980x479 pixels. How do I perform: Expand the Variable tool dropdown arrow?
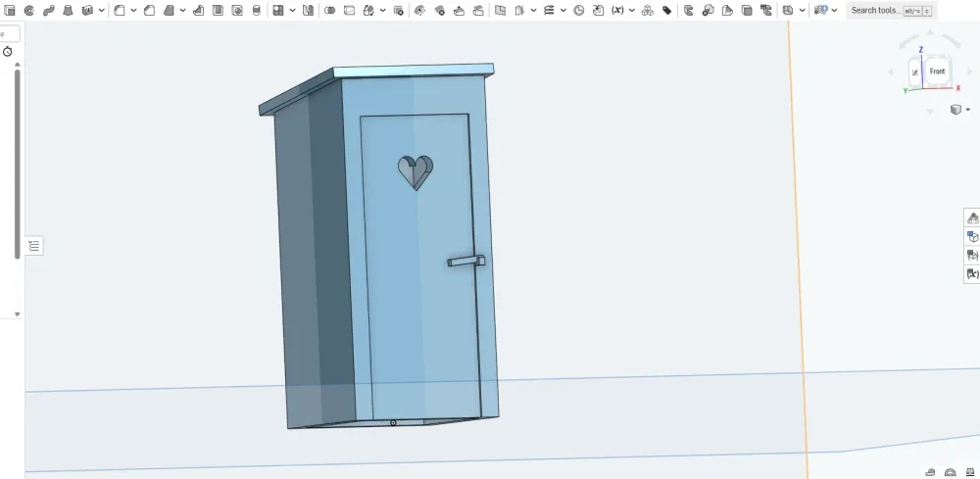tap(632, 10)
